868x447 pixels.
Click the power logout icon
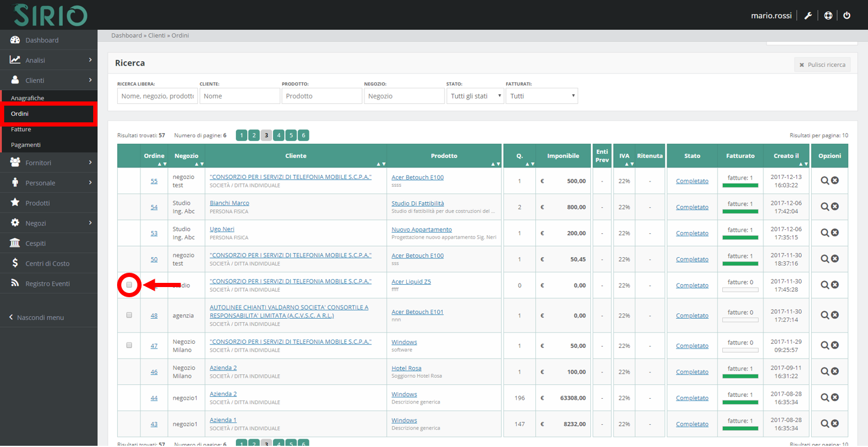[x=846, y=16]
